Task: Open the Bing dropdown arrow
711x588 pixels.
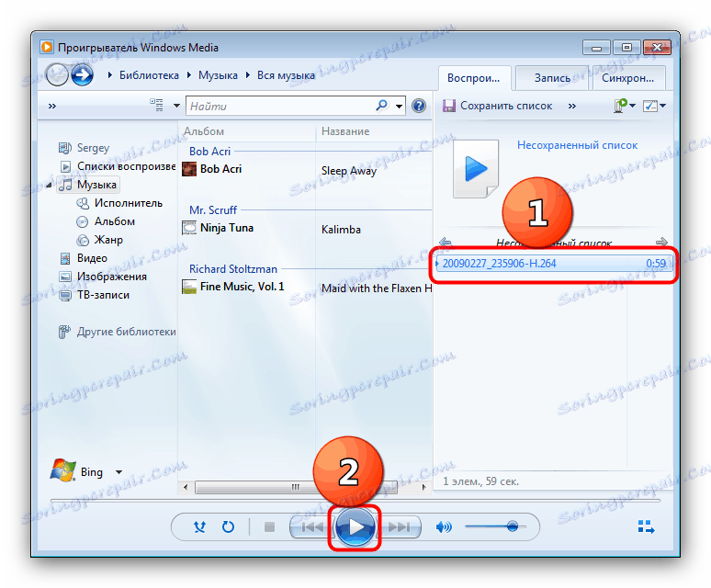Action: [x=118, y=472]
